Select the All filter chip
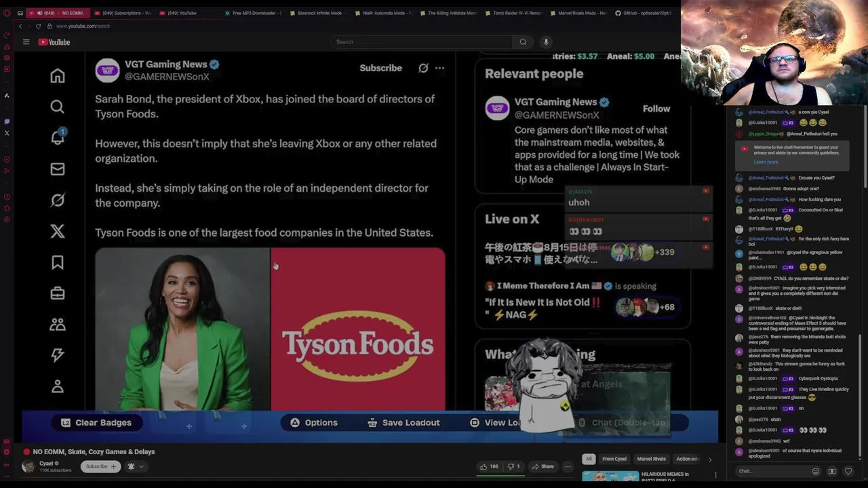Viewport: 868px width, 488px height. pos(589,459)
